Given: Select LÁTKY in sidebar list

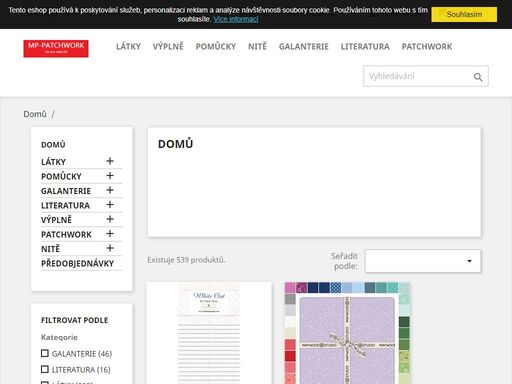Looking at the screenshot, I should tap(53, 162).
